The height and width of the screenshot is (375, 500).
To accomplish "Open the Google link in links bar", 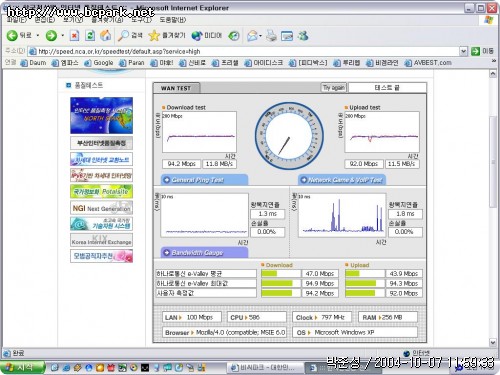I will coord(99,63).
